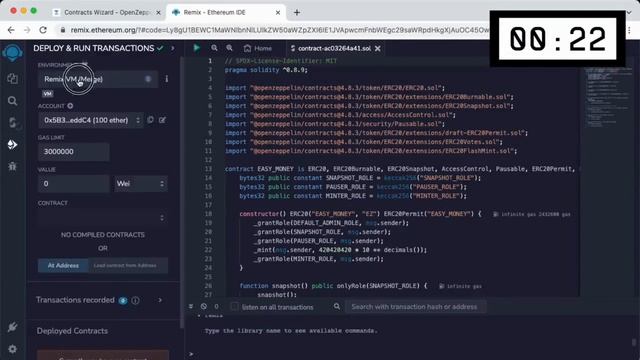Click the 'function snapshot()' code line

coord(333,286)
